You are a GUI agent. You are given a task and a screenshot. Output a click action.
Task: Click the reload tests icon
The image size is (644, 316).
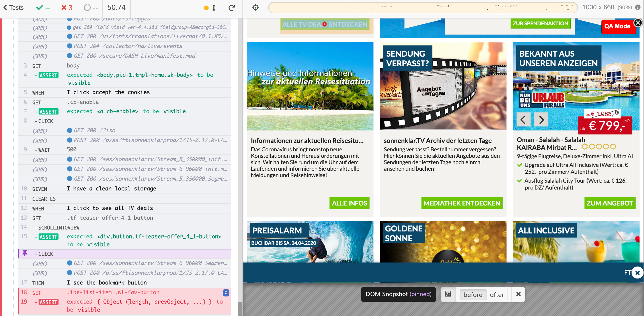[232, 8]
